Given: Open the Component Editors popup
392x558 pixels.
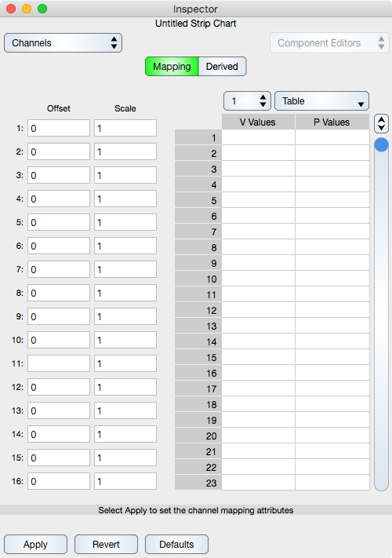Looking at the screenshot, I should tap(329, 43).
